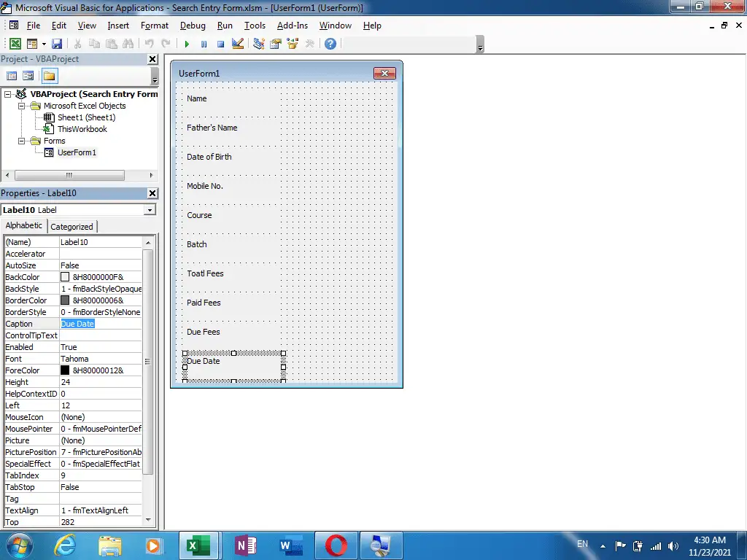Open Project Explorer toolbar icon
The image size is (747, 560).
pos(259,44)
